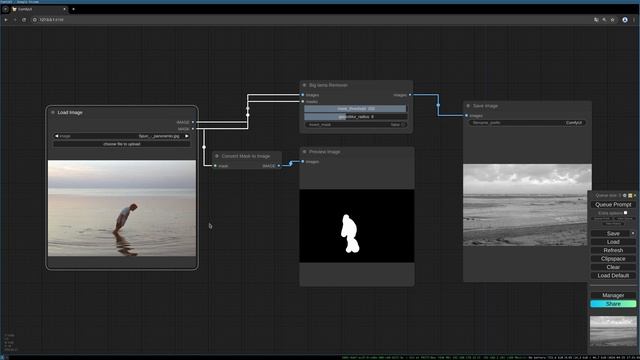Adjust the gaussblur_radius slider
640x360 pixels.
(x=356, y=117)
